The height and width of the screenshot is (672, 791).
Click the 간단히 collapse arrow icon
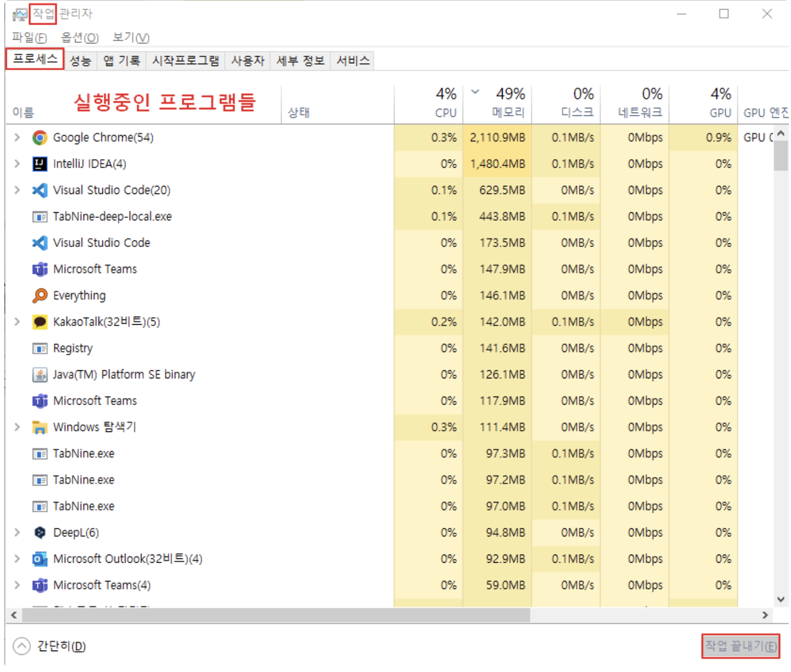coord(21,646)
